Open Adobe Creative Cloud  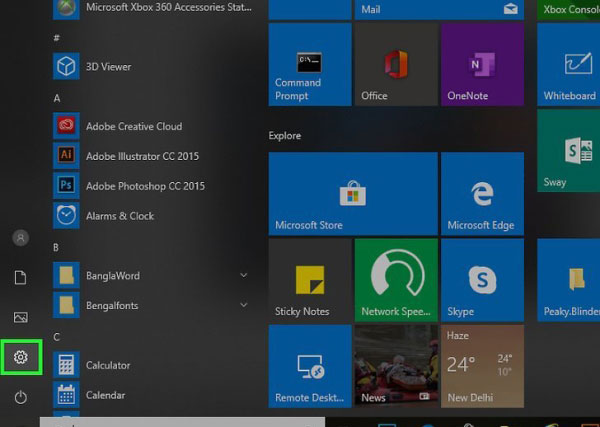pos(152,126)
